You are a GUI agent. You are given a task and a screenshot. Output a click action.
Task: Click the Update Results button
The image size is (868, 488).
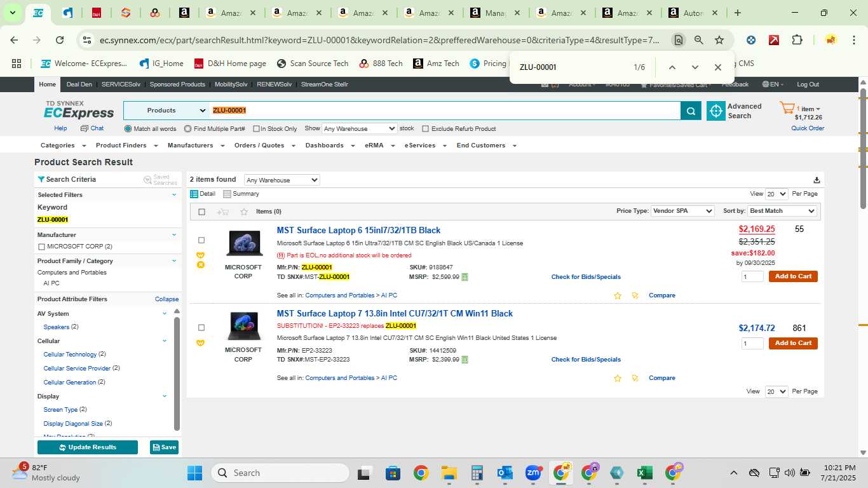(x=88, y=447)
